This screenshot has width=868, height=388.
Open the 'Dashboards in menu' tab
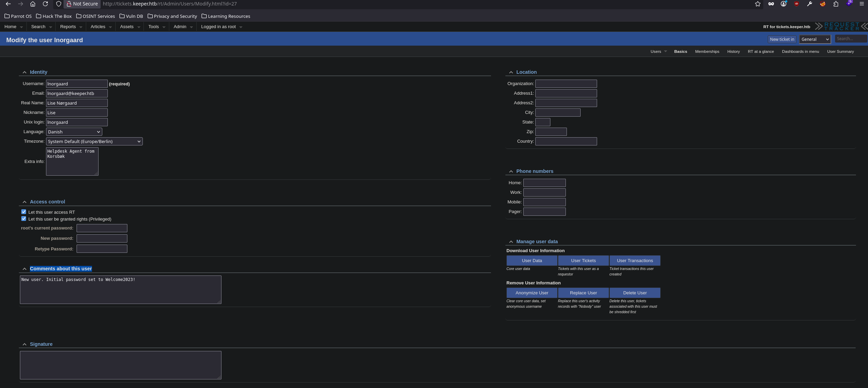tap(800, 51)
